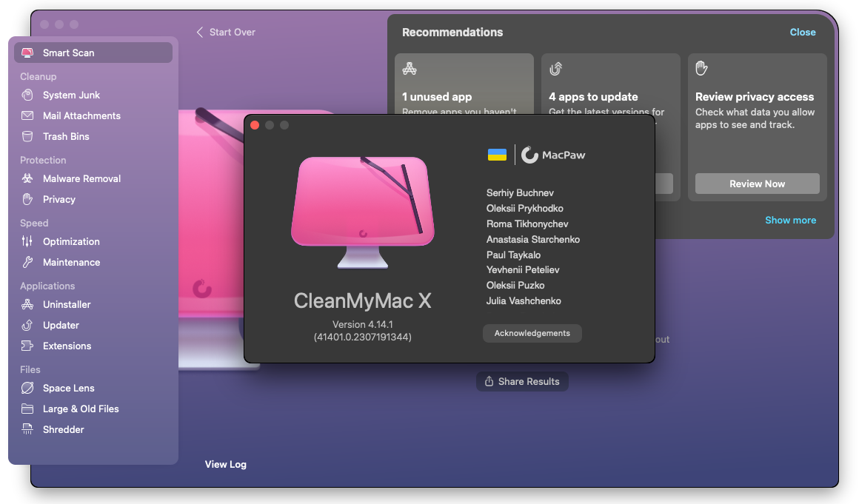Close the Recommendations panel via Close link
Viewport: 859px width, 504px height.
point(802,33)
